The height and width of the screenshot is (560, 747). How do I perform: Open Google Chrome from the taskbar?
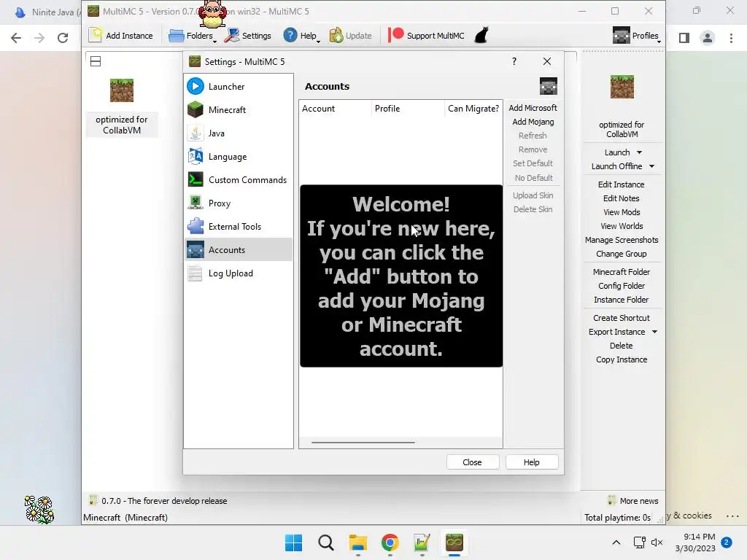pyautogui.click(x=390, y=542)
